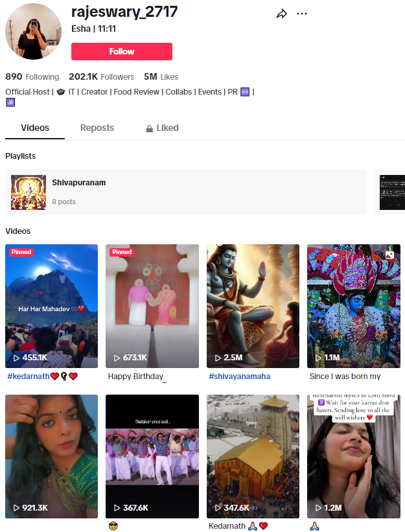Click play icon on 2.5M views video
This screenshot has height=532, width=405.
pyautogui.click(x=218, y=358)
